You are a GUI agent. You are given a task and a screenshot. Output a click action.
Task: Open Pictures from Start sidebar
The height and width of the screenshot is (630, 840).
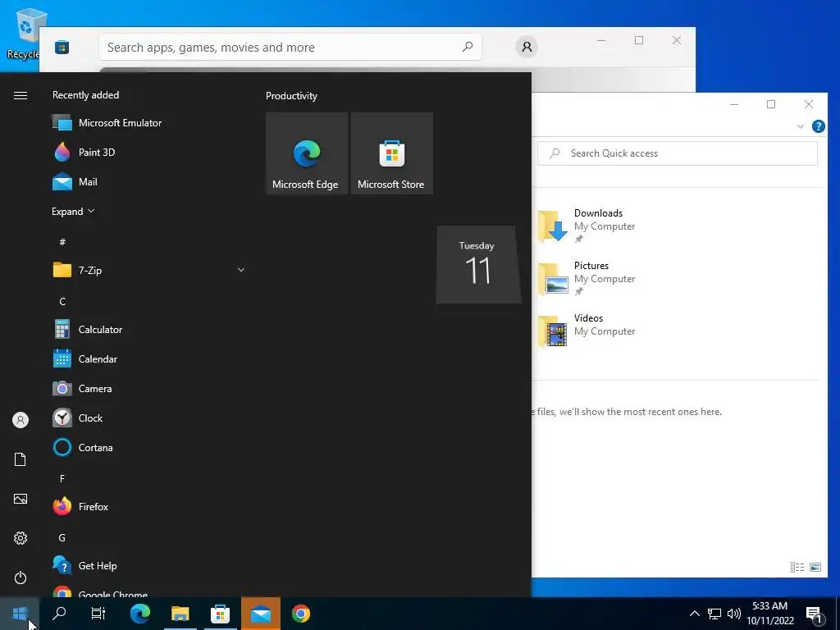point(21,499)
